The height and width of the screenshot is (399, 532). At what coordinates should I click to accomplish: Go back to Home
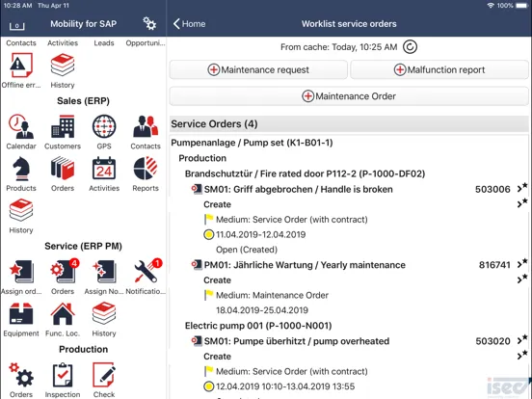coord(189,24)
